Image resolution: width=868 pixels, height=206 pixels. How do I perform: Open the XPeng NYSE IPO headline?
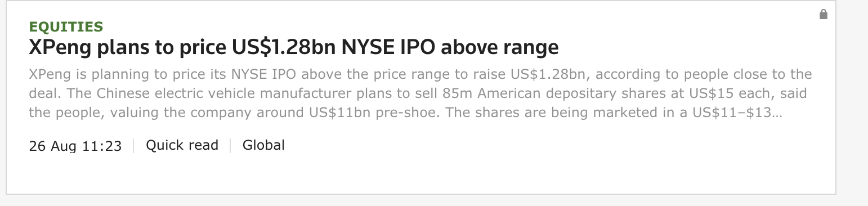(294, 47)
